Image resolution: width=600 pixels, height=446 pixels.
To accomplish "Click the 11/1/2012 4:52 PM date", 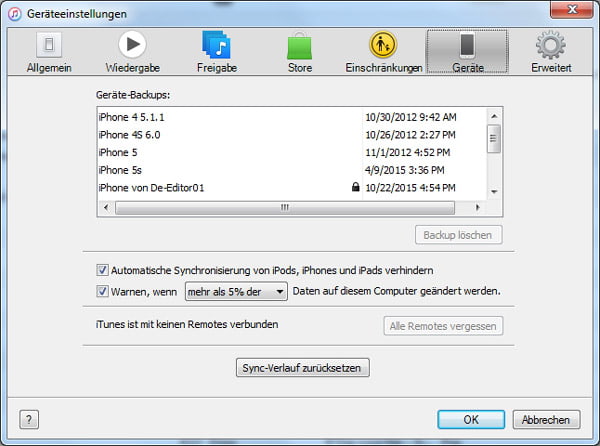I will click(x=408, y=152).
